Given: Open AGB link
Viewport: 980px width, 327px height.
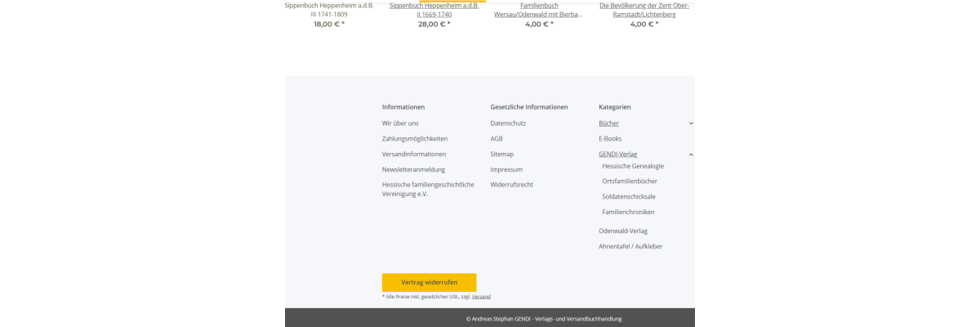Looking at the screenshot, I should click(x=497, y=139).
